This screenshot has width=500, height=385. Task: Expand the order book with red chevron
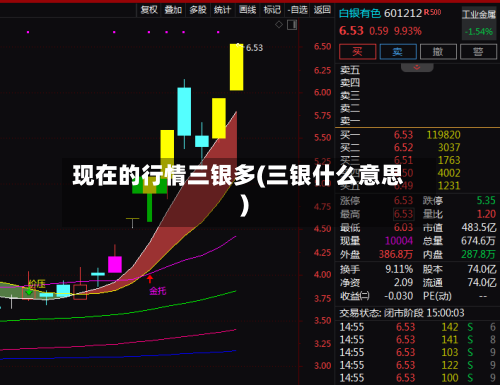pos(417,68)
